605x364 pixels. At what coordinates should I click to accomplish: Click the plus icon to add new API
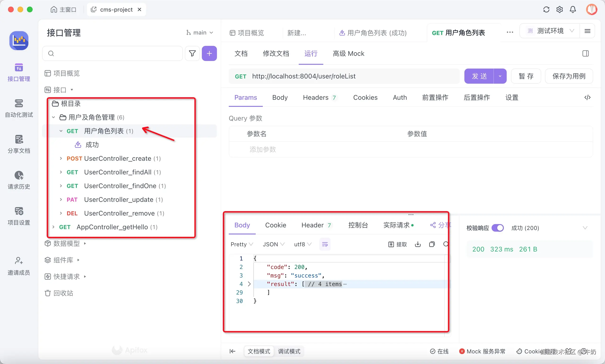pyautogui.click(x=209, y=53)
